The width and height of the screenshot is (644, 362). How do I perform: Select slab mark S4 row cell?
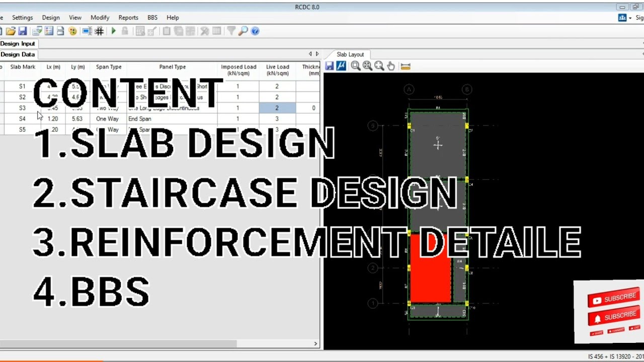22,119
